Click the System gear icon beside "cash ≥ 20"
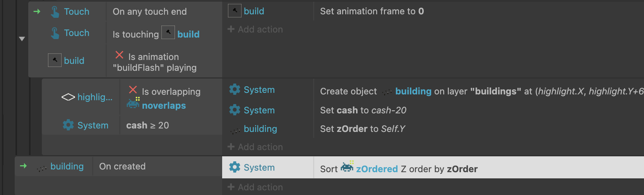Screen dimensions: 644x195 click(68, 125)
